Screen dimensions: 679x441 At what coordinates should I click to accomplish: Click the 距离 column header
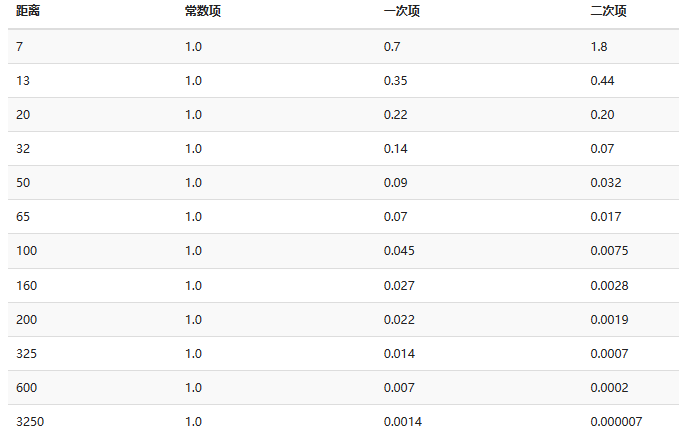[28, 11]
